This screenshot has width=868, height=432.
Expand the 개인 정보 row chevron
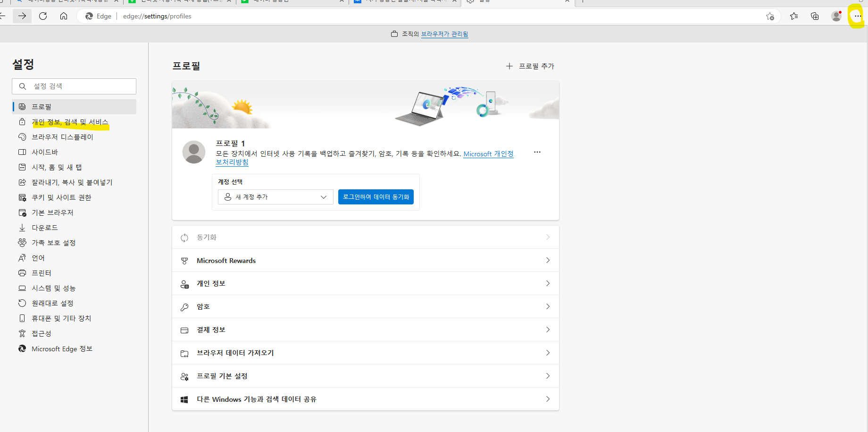coord(548,283)
